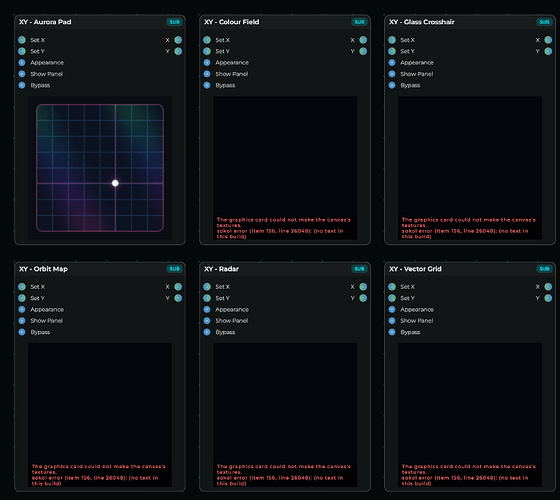Click the Bypass port on XY - Colour Field
Viewport: 560px width, 500px height.
(x=207, y=85)
